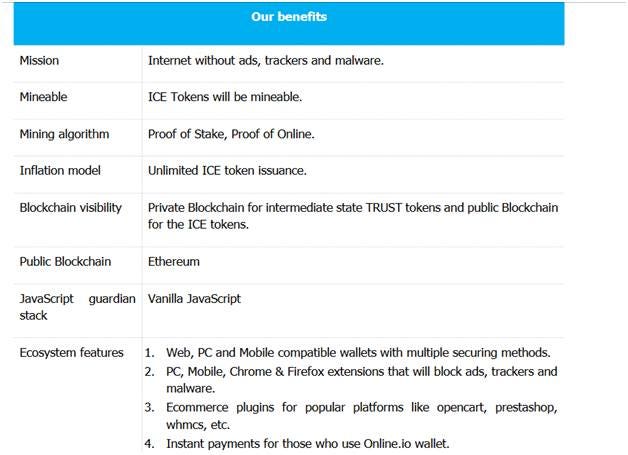Click the Ethereum cell value
Viewport: 628px width, 455px height.
(x=174, y=262)
